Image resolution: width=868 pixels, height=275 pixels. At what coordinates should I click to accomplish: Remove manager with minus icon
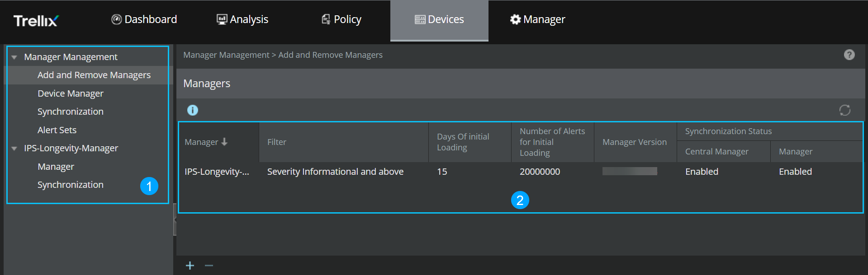pos(209,266)
